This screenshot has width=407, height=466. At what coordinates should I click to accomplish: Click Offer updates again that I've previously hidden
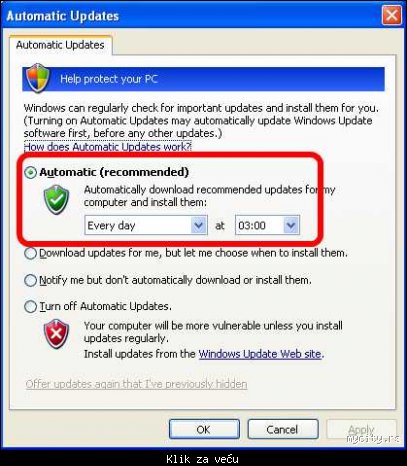tap(136, 384)
